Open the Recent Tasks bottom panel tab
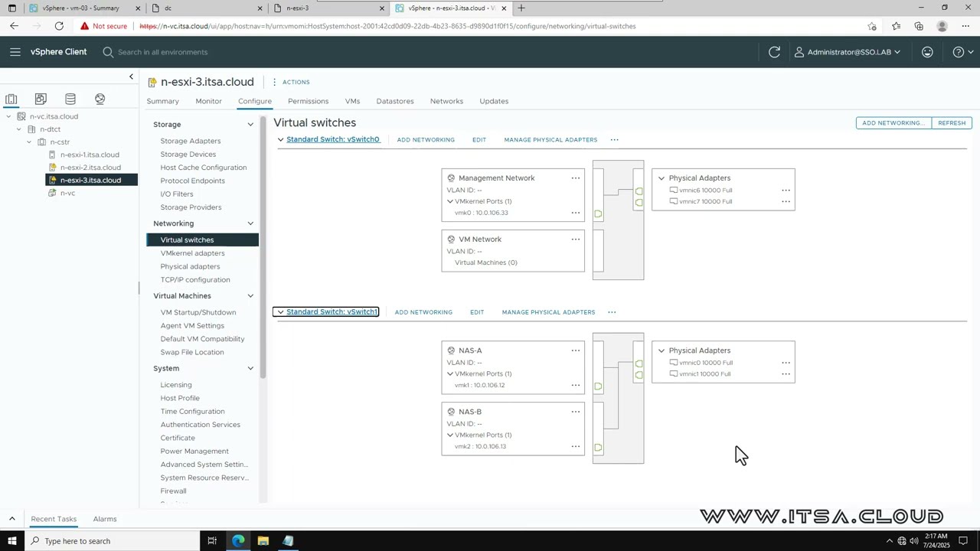 point(54,519)
